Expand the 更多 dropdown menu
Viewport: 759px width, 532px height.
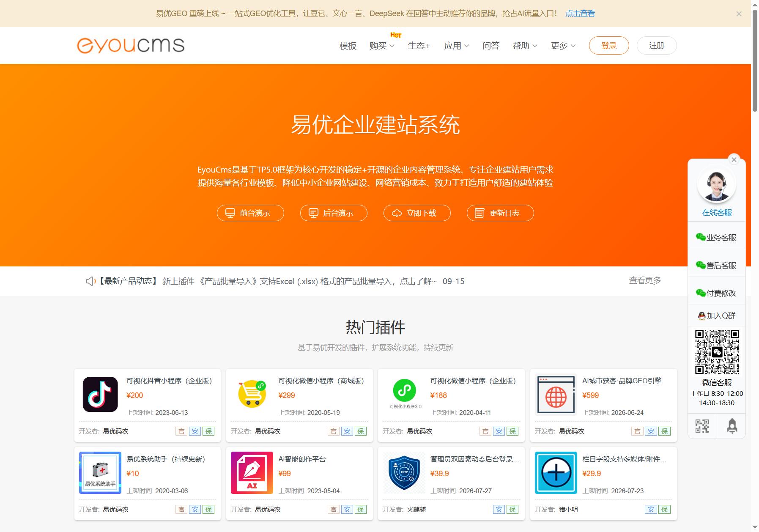coord(563,46)
